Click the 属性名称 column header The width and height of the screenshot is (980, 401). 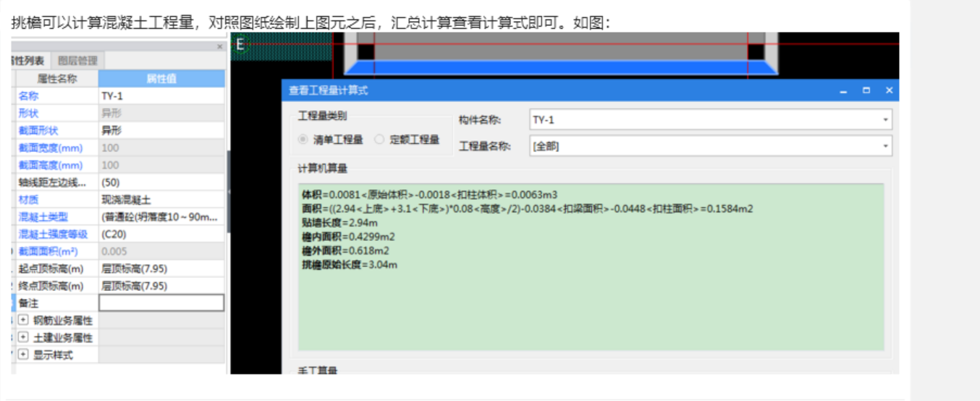(57, 78)
